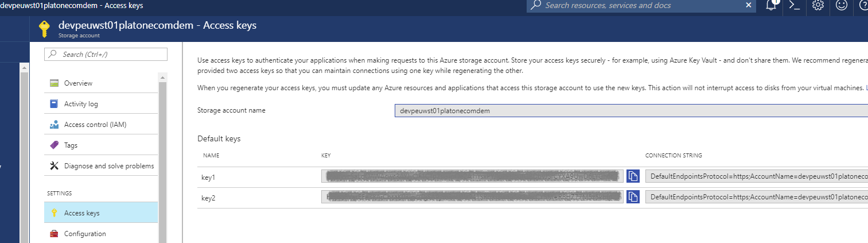Open the portal settings gear
The image size is (868, 243).
click(x=818, y=5)
